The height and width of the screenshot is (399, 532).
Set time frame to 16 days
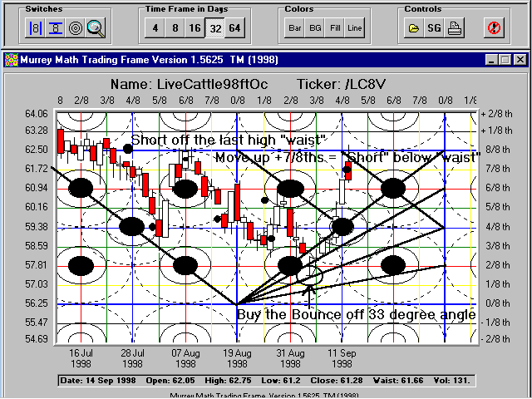click(x=195, y=27)
